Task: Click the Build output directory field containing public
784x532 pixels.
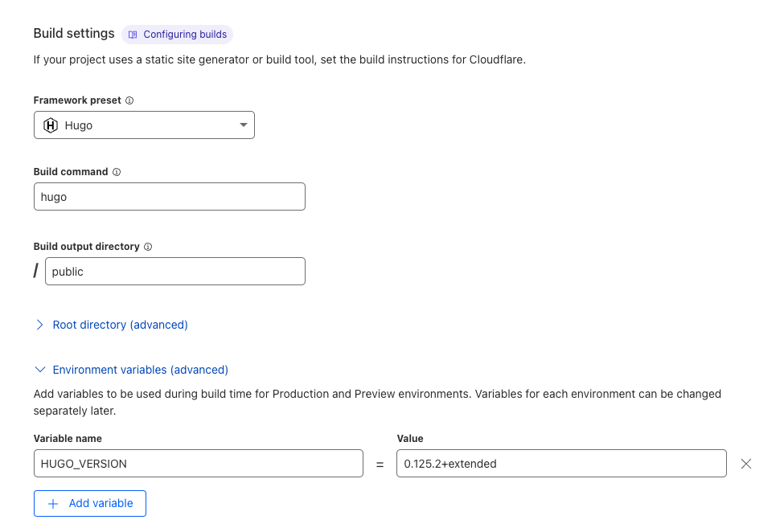Action: [x=174, y=272]
